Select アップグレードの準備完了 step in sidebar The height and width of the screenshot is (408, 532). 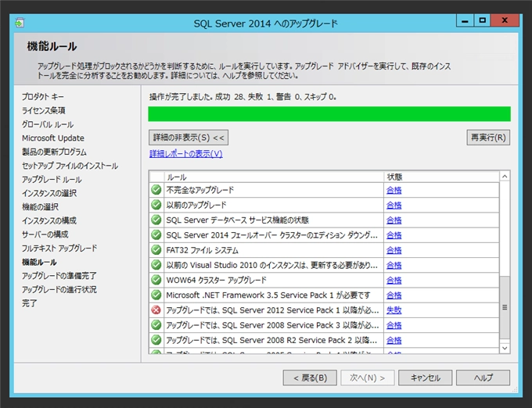[x=59, y=276]
